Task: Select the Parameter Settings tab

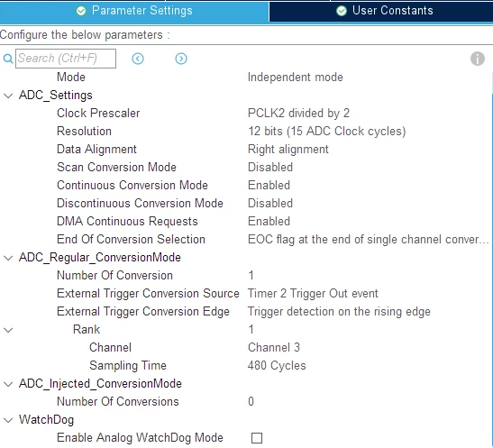Action: pos(134,11)
